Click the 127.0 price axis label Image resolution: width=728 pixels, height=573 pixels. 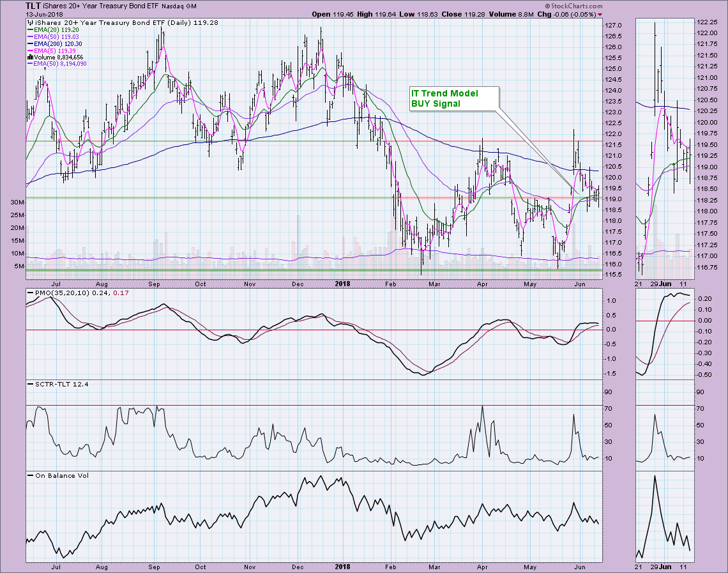coord(614,25)
